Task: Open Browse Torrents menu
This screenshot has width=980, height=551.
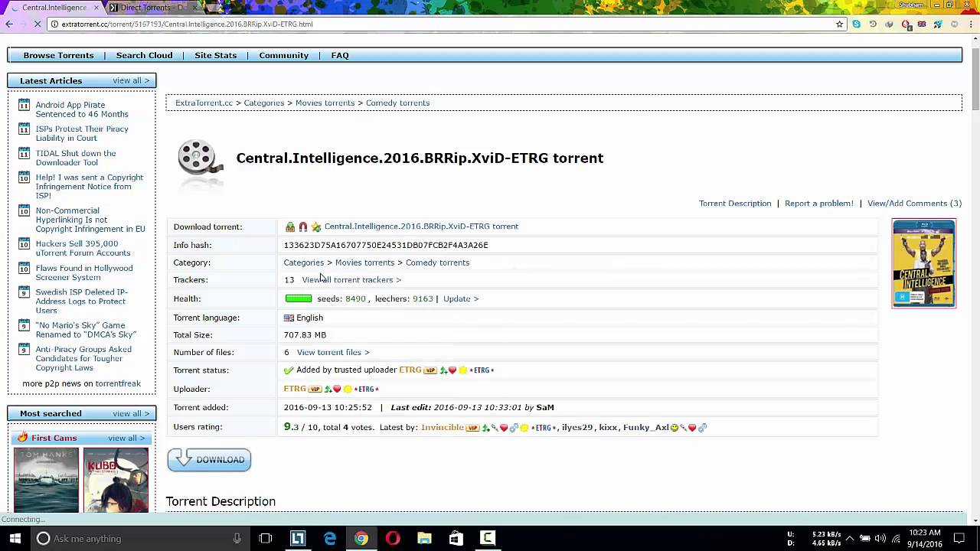Action: (x=58, y=55)
